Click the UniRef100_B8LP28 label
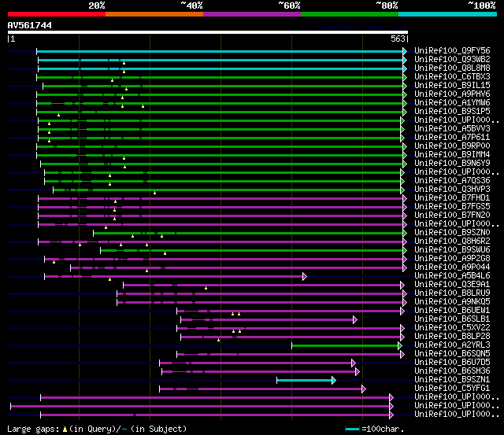Screen dimensions: 504x435 [452, 337]
